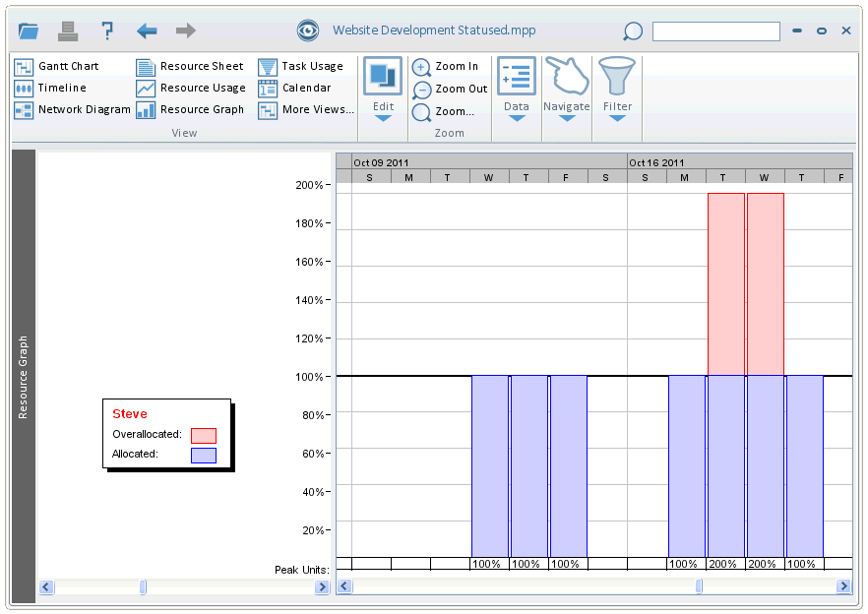868x614 pixels.
Task: Click the Zoom Out magnifier icon
Action: point(421,90)
